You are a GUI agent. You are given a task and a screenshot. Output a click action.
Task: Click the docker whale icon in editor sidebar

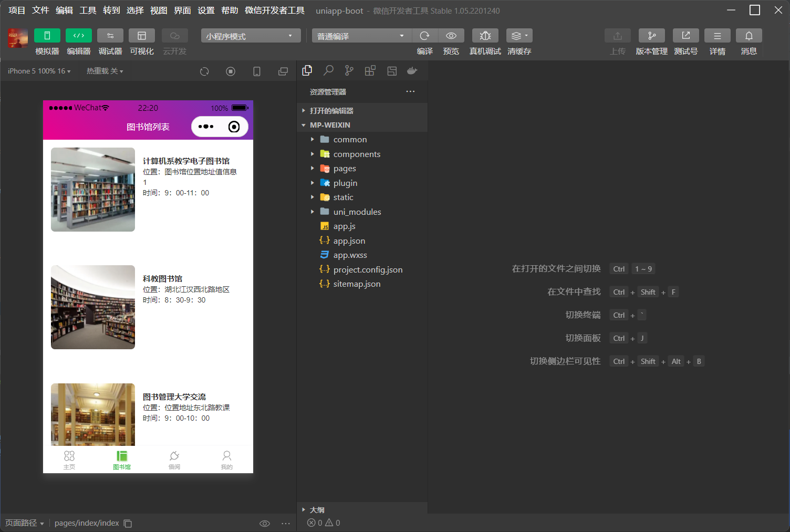click(412, 71)
